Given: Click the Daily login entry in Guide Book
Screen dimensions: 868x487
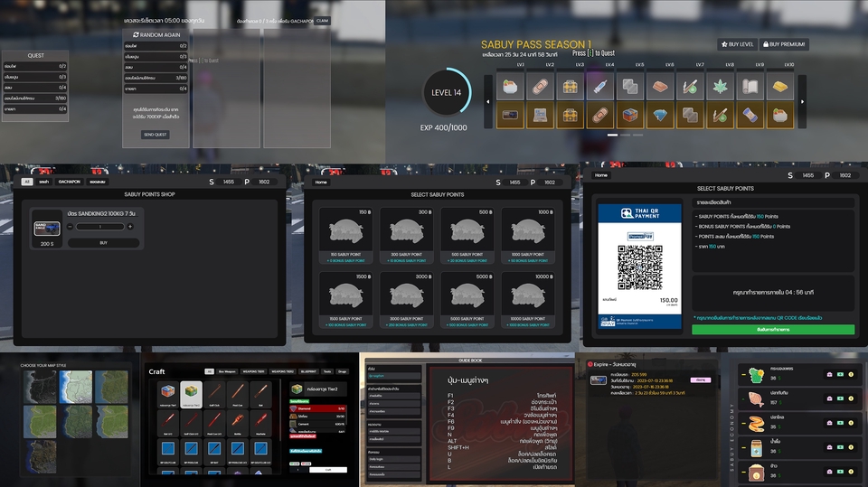Looking at the screenshot, I should tap(394, 459).
